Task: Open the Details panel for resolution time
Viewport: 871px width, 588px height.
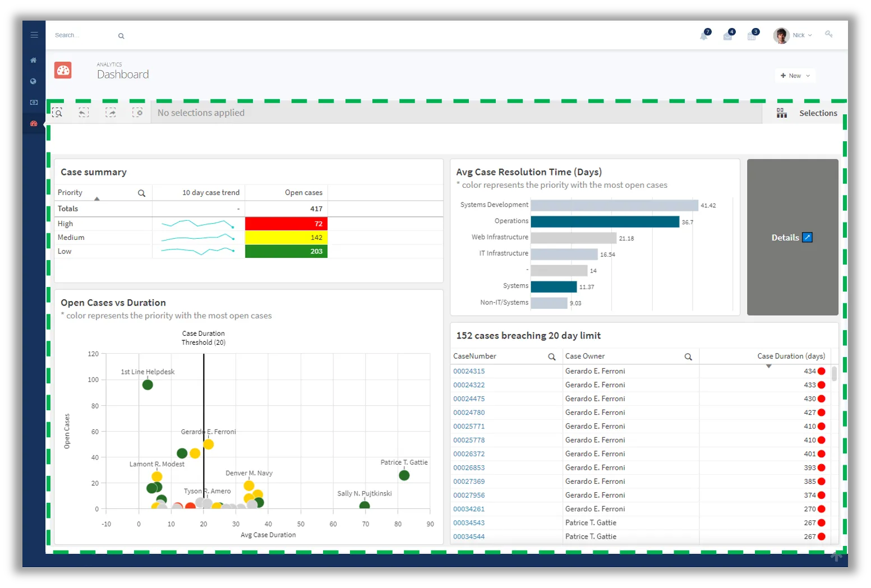Action: click(x=791, y=237)
